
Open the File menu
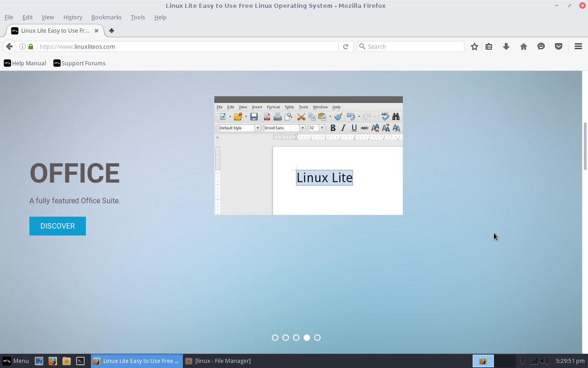(x=9, y=17)
